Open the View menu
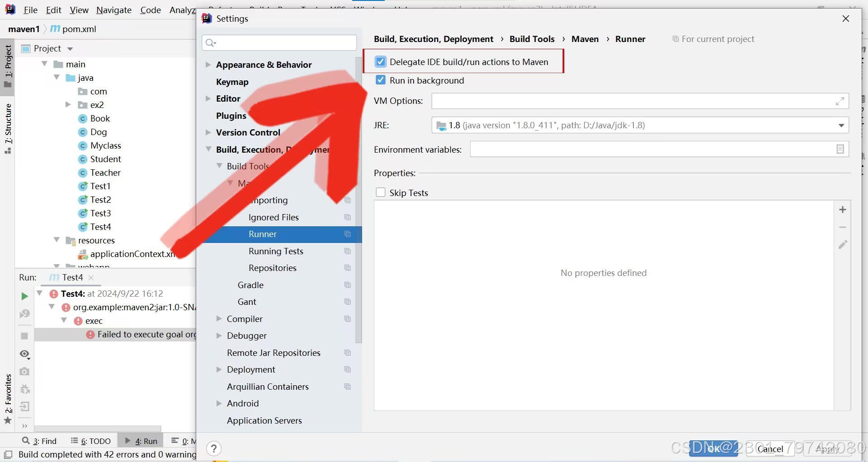The image size is (868, 462). coord(79,10)
